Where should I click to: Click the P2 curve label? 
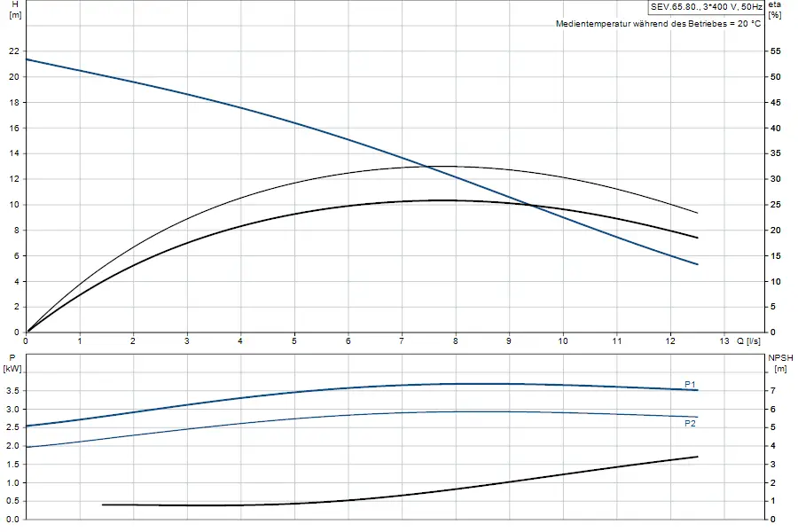690,424
